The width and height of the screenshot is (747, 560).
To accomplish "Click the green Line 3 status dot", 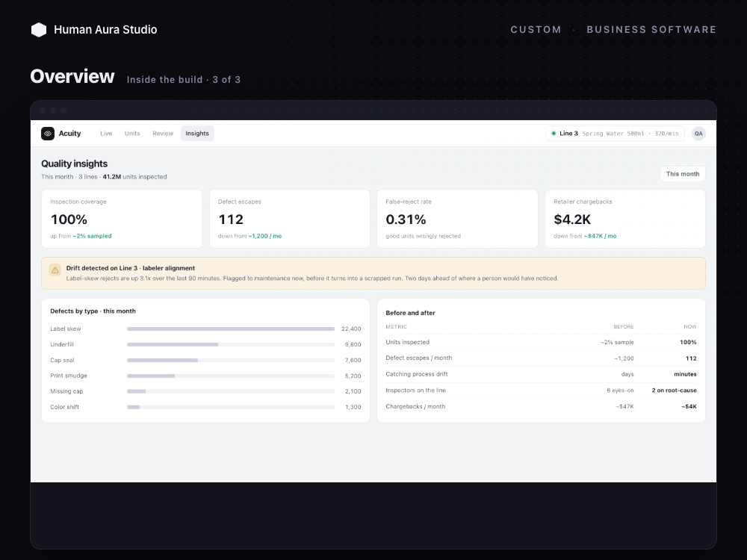I will [553, 134].
